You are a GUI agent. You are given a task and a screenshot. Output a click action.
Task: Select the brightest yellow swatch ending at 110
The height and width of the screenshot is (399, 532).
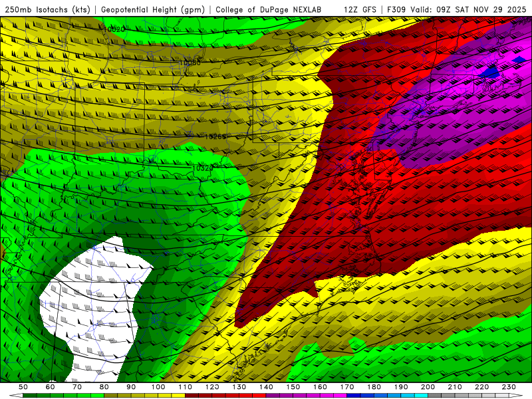pos(178,396)
